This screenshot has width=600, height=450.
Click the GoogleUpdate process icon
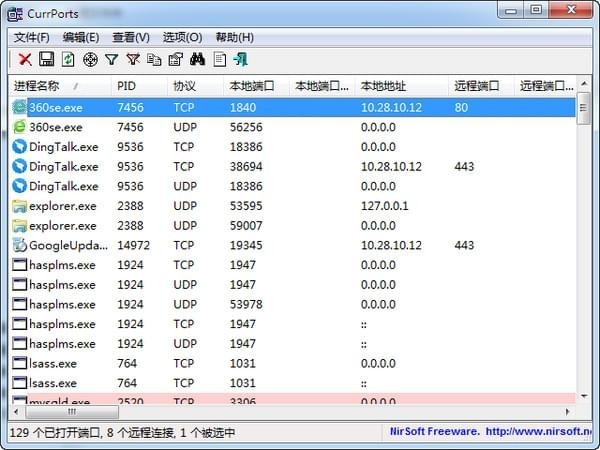point(20,245)
